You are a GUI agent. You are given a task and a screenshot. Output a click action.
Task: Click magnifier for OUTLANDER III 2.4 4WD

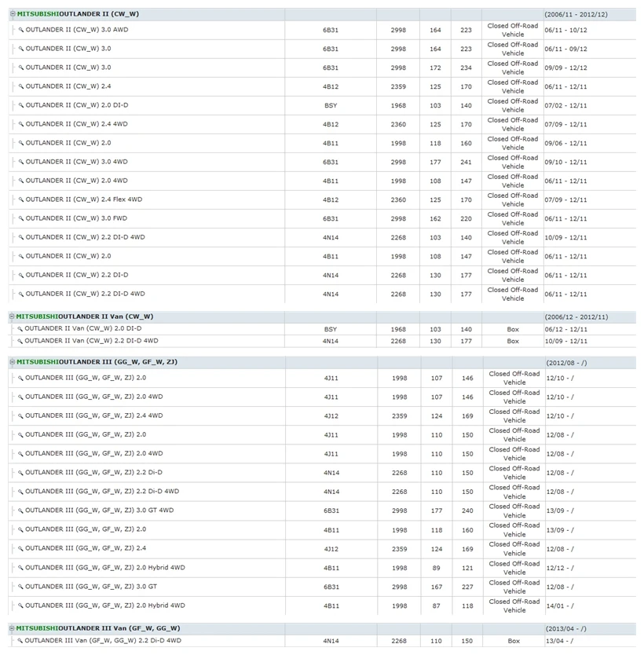[x=20, y=415]
